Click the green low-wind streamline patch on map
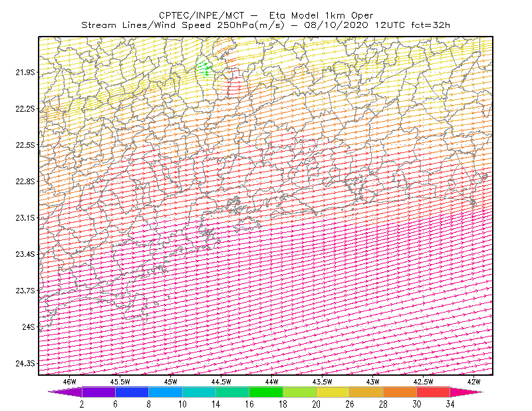532x411 pixels. 204,68
